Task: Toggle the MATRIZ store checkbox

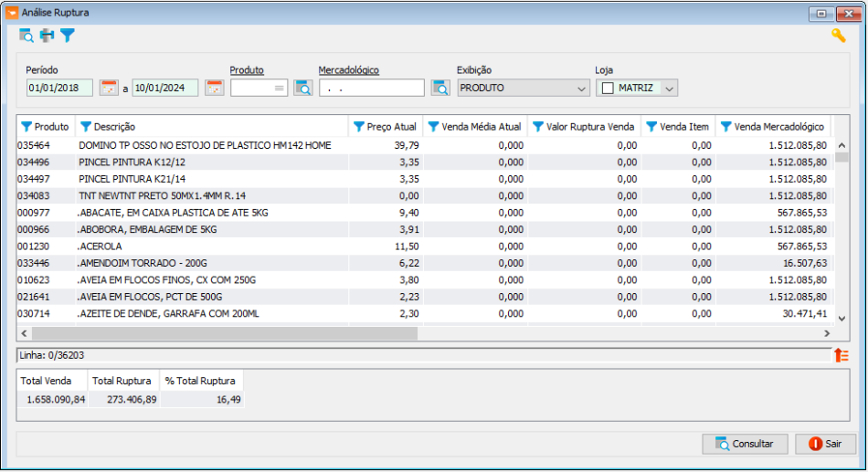Action: (x=608, y=89)
